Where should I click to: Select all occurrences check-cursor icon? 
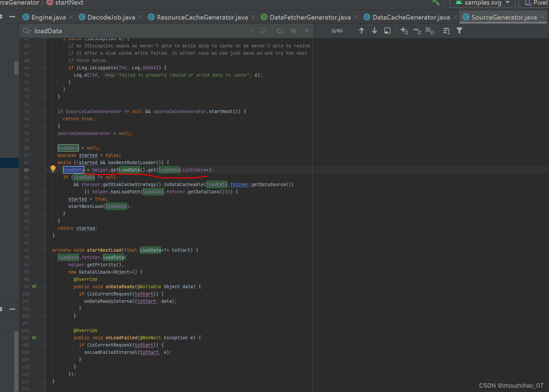pyautogui.click(x=430, y=31)
